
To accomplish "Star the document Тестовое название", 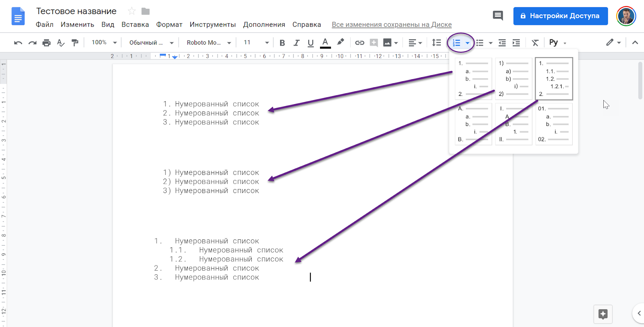I will click(x=132, y=11).
